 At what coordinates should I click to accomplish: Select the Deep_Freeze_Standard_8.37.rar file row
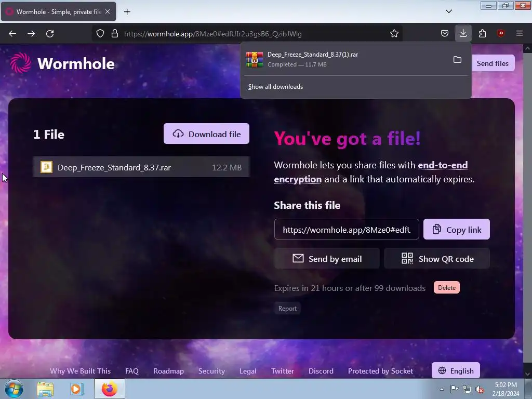click(141, 167)
